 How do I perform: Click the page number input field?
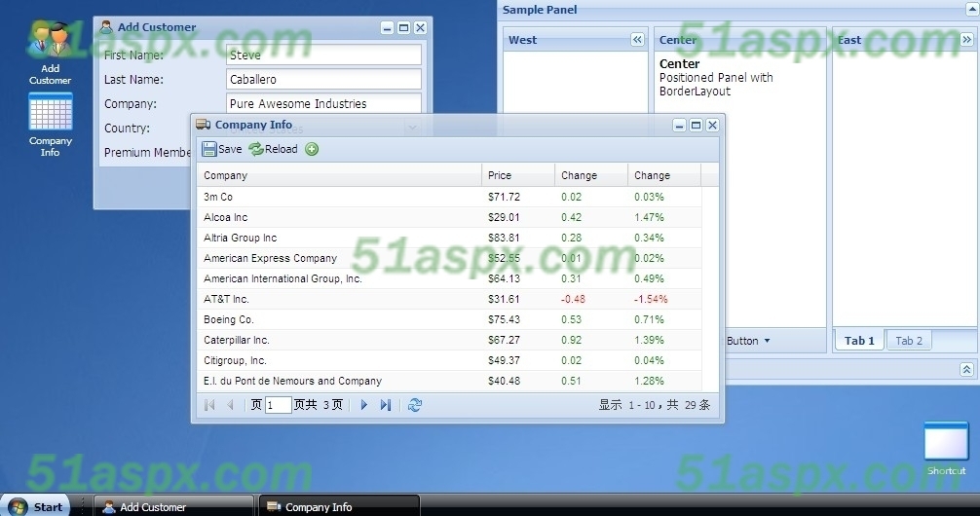click(x=279, y=405)
